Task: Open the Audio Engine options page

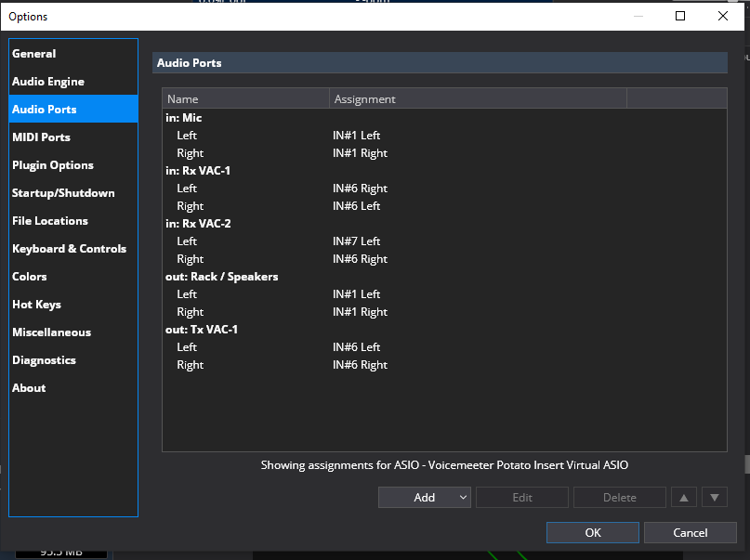Action: 73,82
